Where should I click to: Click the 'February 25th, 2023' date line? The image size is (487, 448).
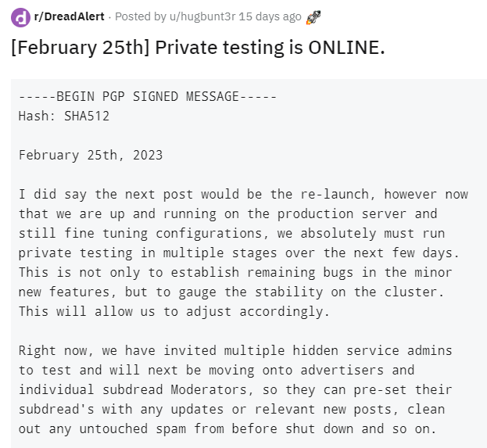pos(91,155)
